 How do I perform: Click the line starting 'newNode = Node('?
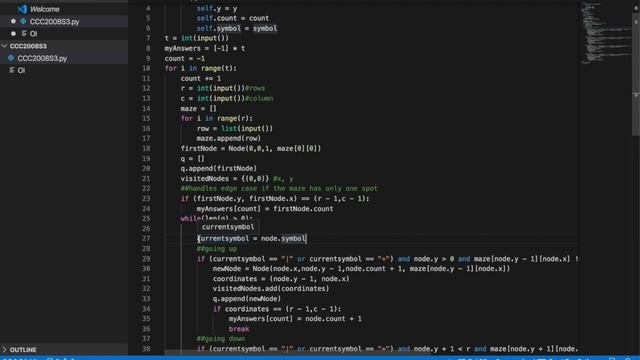tap(361, 269)
